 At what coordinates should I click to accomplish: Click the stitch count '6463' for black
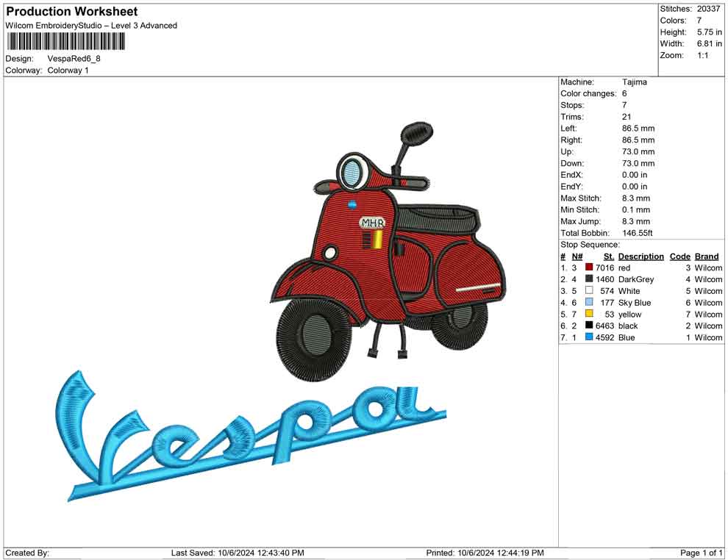[x=604, y=326]
